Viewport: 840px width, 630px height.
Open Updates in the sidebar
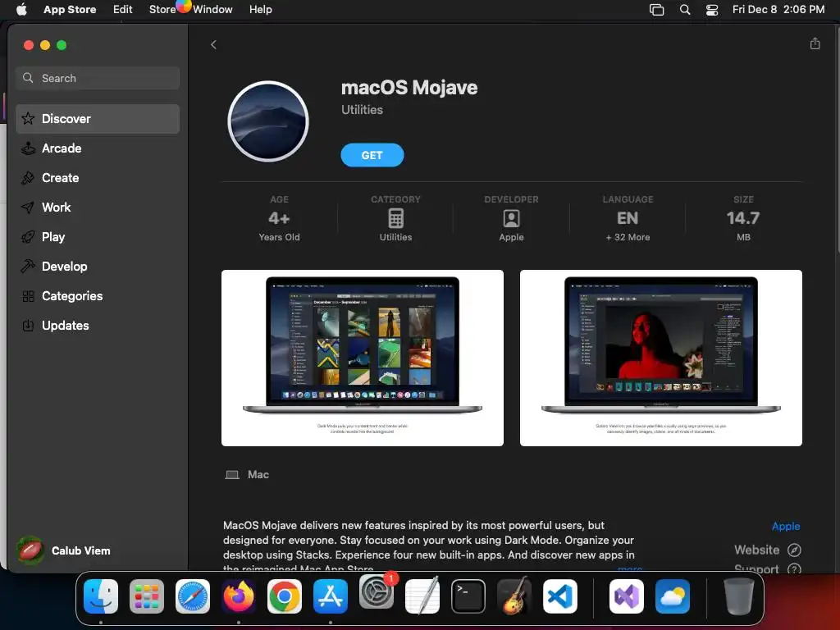[98, 325]
